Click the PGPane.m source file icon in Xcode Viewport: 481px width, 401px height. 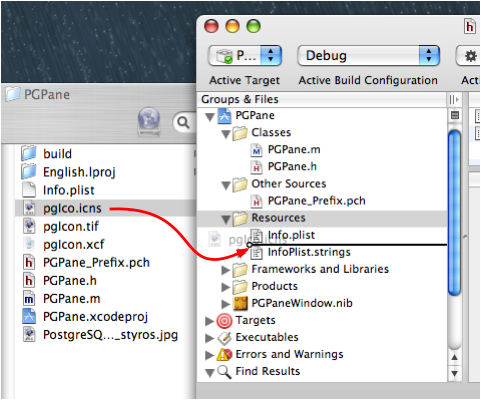click(x=256, y=150)
